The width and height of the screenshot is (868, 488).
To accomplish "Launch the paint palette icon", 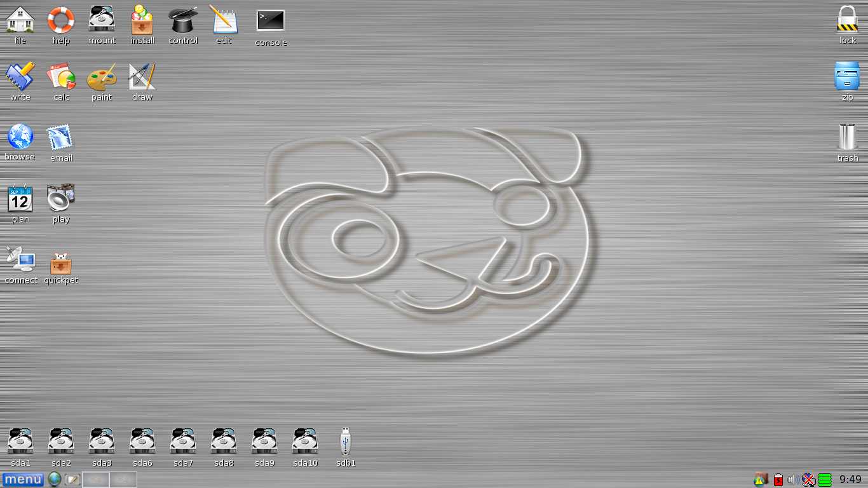I will point(102,76).
